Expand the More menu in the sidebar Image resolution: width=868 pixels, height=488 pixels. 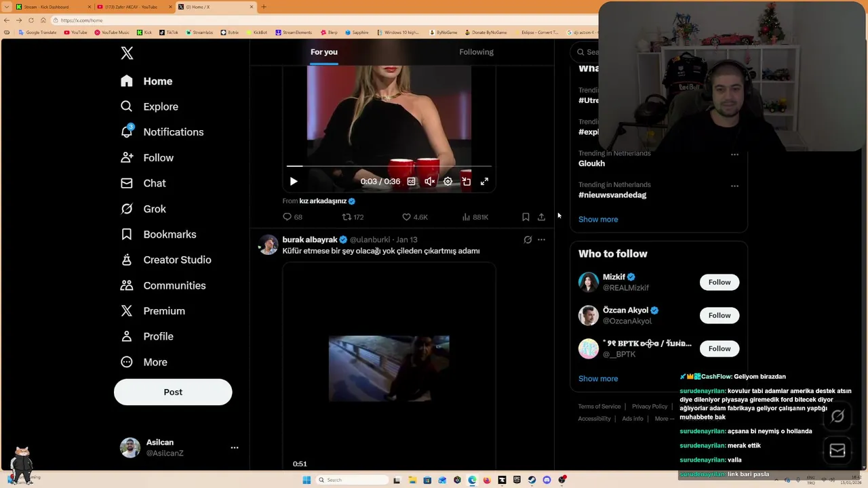tap(143, 362)
